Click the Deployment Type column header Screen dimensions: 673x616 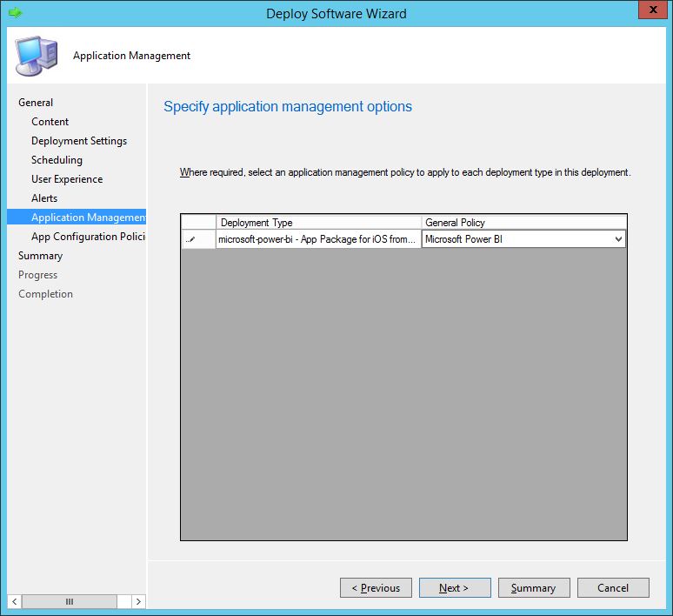[318, 223]
